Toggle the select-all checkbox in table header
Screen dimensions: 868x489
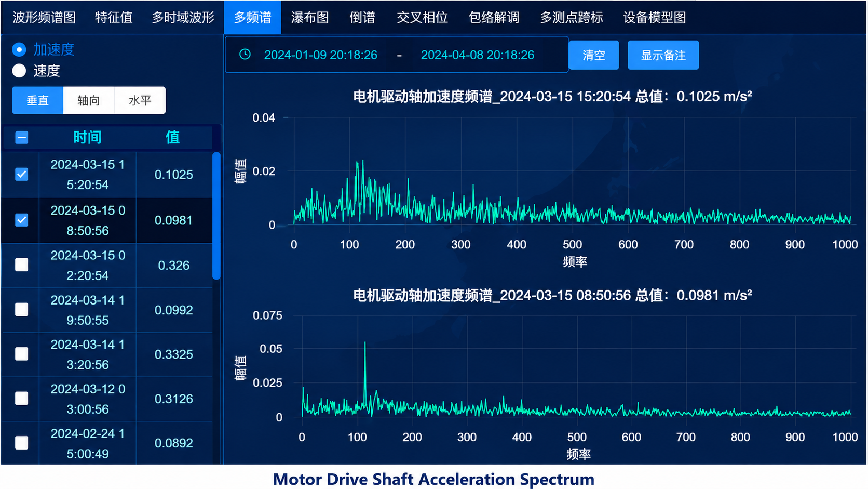(22, 138)
